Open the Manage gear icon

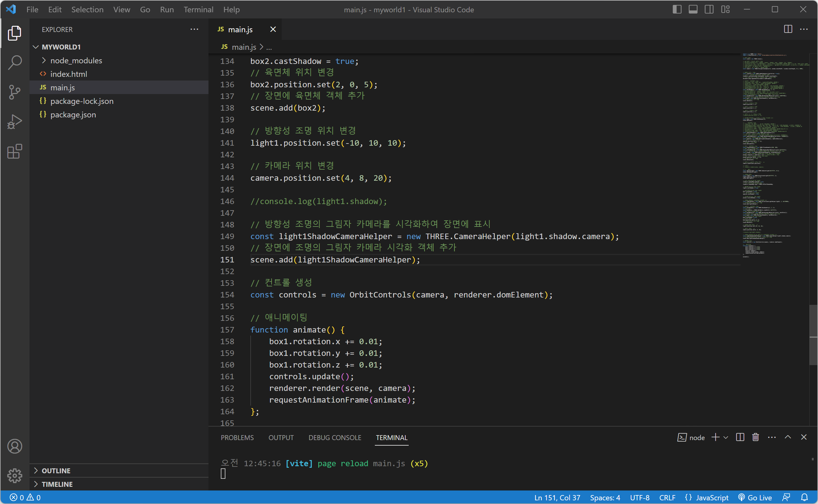[15, 475]
